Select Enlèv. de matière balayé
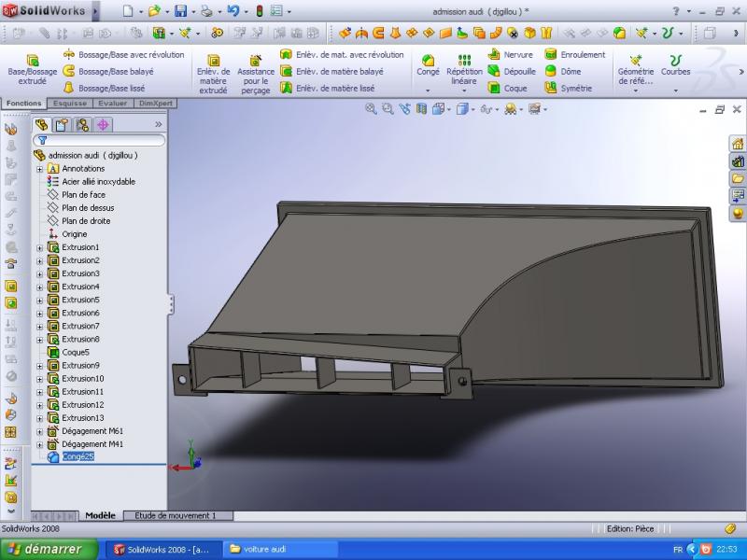The width and height of the screenshot is (747, 560). pos(331,72)
